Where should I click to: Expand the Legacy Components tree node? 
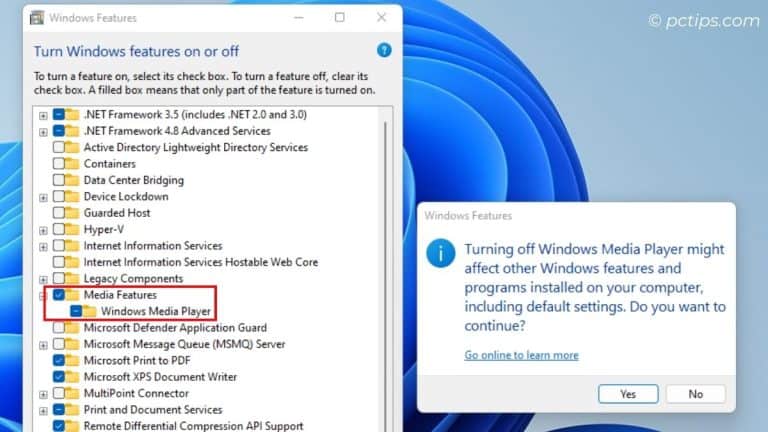click(x=43, y=279)
